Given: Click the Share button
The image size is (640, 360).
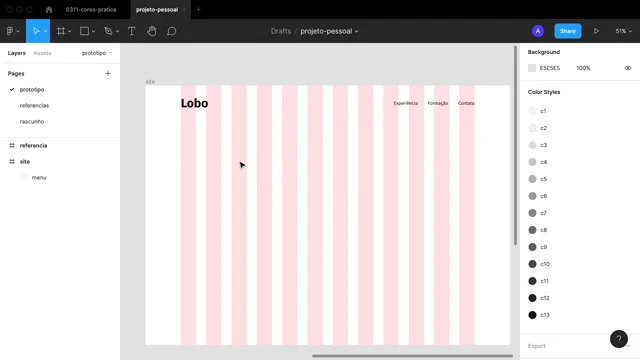Looking at the screenshot, I should [x=567, y=31].
